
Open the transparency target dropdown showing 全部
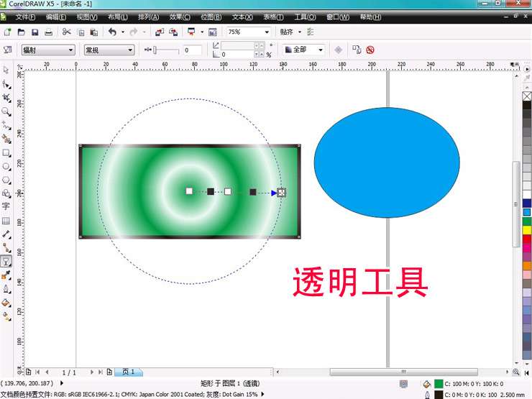tap(303, 50)
